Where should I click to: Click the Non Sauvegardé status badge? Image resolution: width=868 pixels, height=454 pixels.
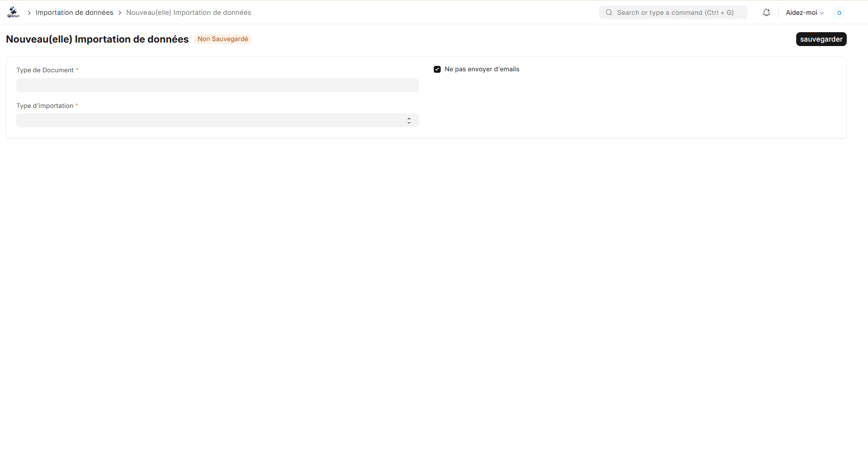tap(223, 39)
